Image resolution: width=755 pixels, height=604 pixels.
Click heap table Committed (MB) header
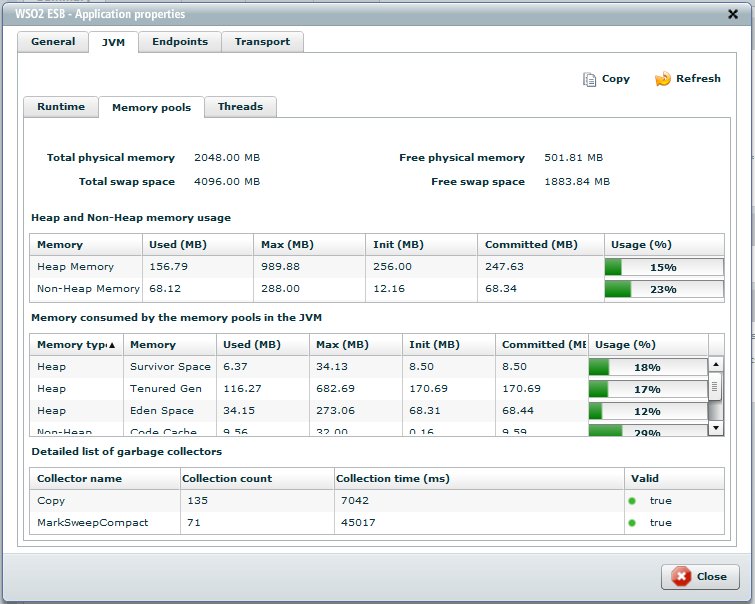[540, 245]
